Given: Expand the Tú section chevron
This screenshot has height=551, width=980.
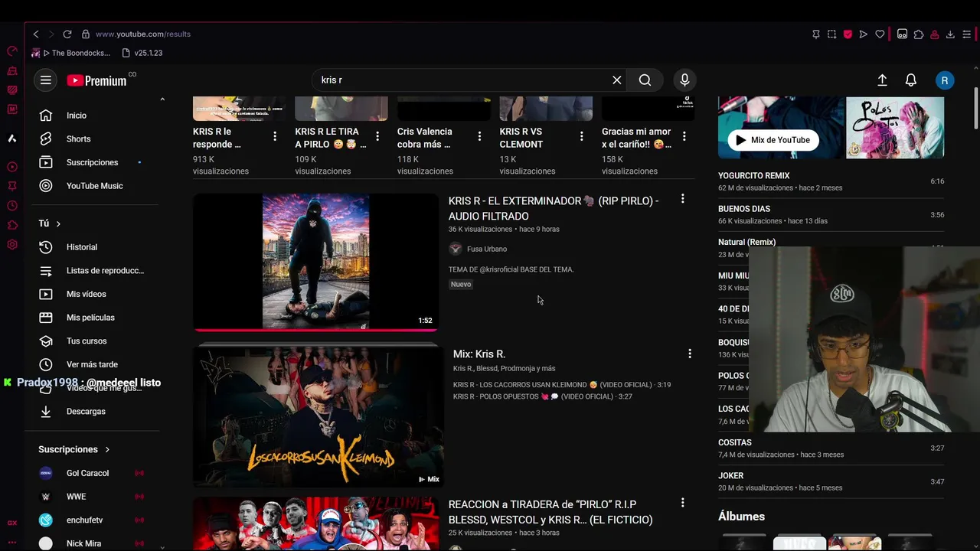Looking at the screenshot, I should click(x=58, y=223).
